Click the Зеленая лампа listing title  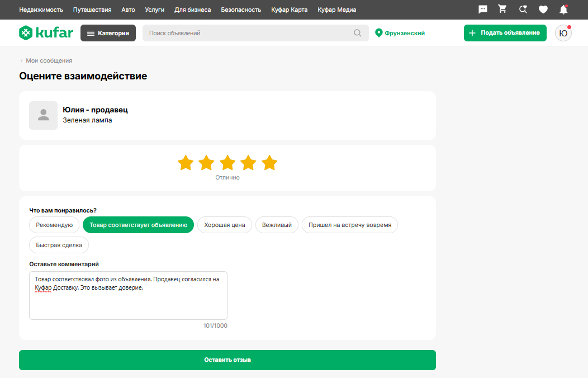pyautogui.click(x=87, y=120)
